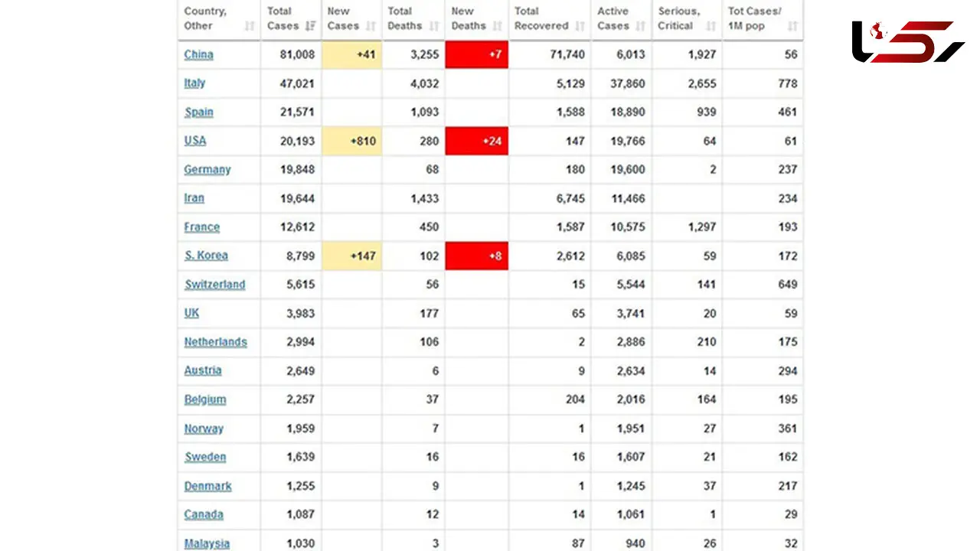
Task: Open the Iran country link
Action: [x=194, y=198]
